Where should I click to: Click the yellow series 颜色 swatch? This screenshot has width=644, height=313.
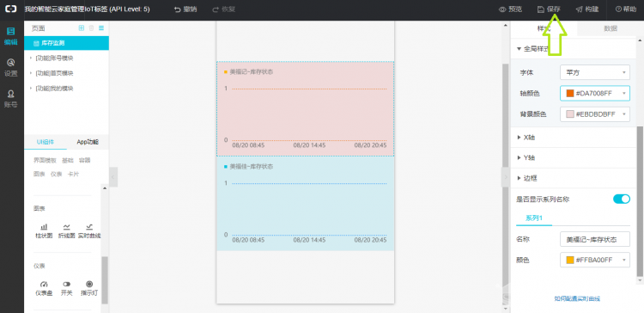(x=570, y=260)
